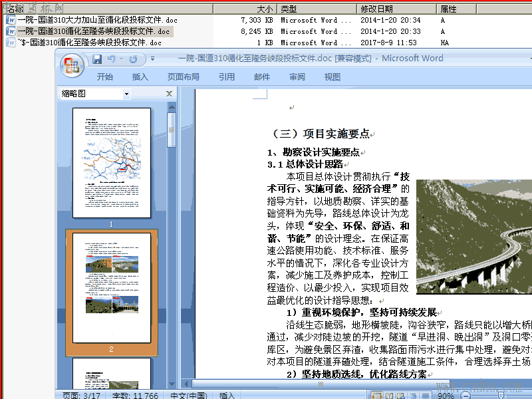Click the Redo icon in Quick Access toolbar
The height and width of the screenshot is (399, 532).
coord(133,59)
